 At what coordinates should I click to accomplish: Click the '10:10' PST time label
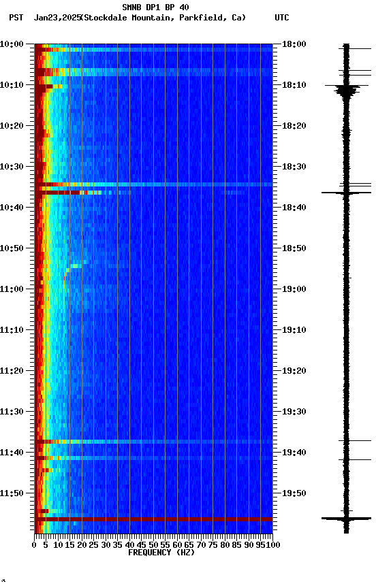12,85
